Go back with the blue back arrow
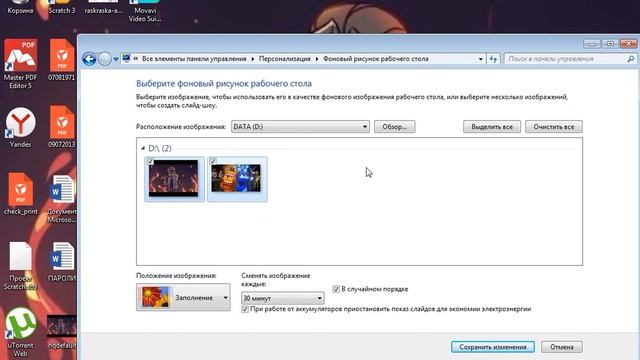 (x=89, y=59)
